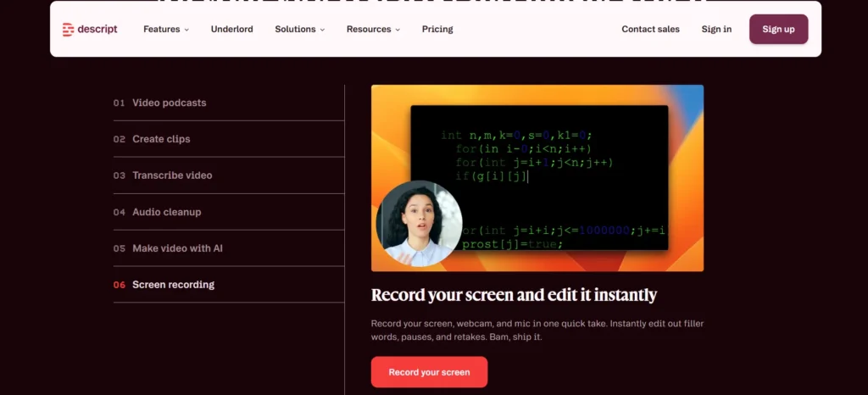Select the 05 Make video with AI tab

click(x=229, y=248)
